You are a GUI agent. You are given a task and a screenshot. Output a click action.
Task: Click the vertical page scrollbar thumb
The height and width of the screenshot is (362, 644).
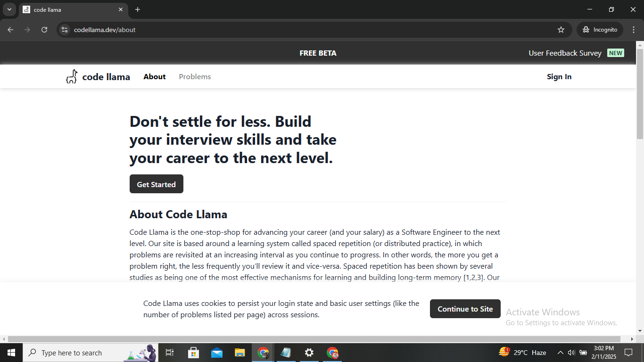(x=640, y=93)
